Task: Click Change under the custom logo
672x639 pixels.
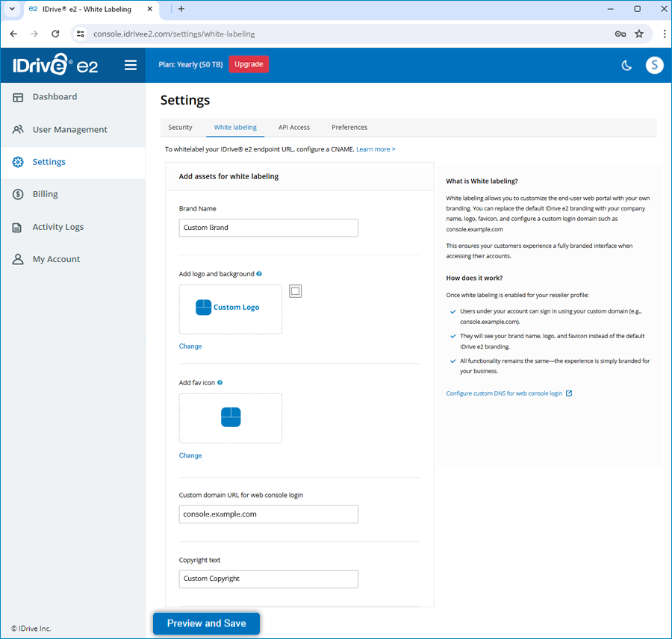Action: (190, 346)
